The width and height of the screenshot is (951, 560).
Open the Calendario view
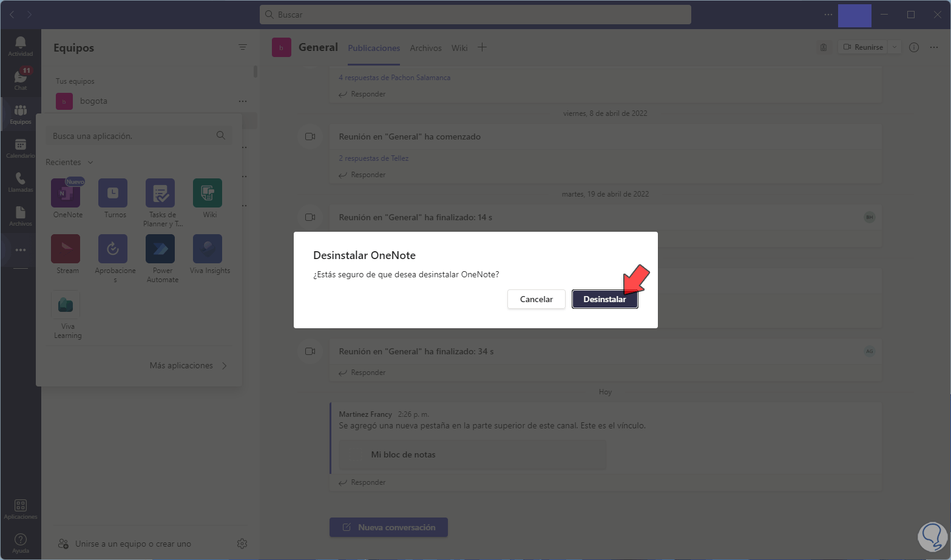[x=21, y=147]
